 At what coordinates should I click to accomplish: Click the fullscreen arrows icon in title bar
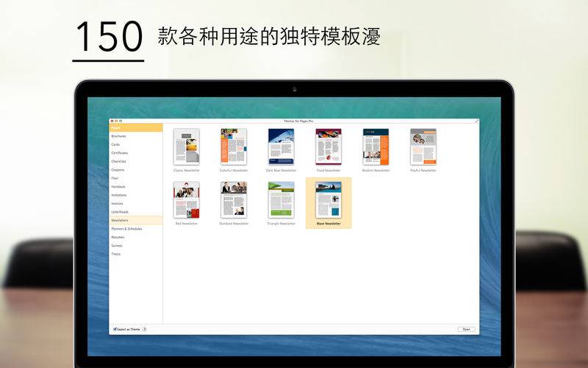click(476, 121)
